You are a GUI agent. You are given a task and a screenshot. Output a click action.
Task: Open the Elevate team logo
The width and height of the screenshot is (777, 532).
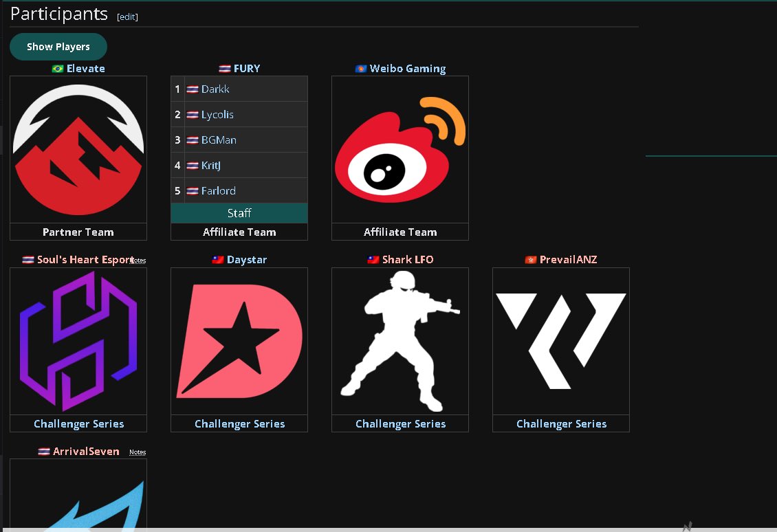(x=78, y=150)
